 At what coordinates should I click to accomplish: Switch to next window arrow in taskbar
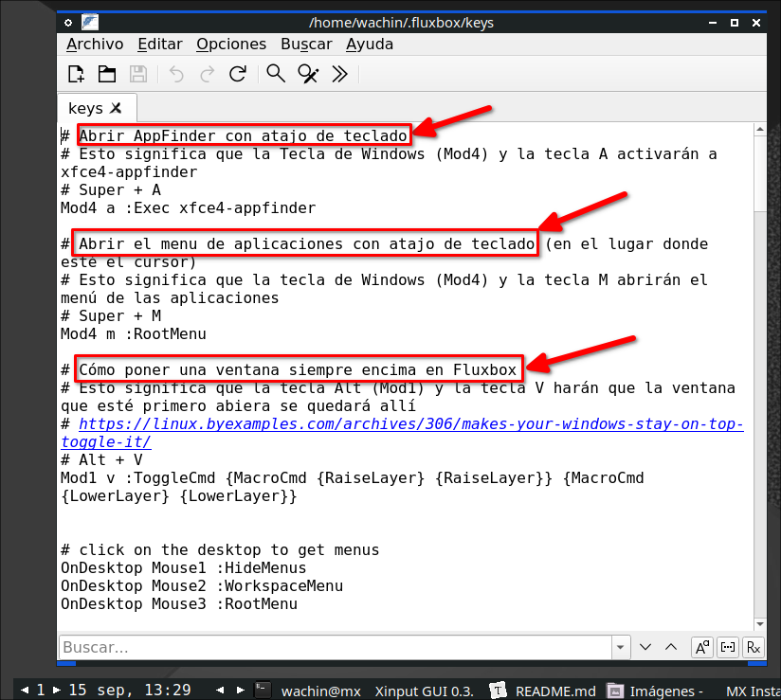(241, 690)
